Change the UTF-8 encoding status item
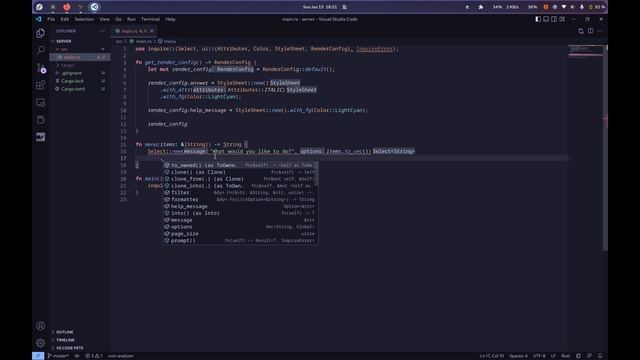This screenshot has height=360, width=640. (x=539, y=356)
